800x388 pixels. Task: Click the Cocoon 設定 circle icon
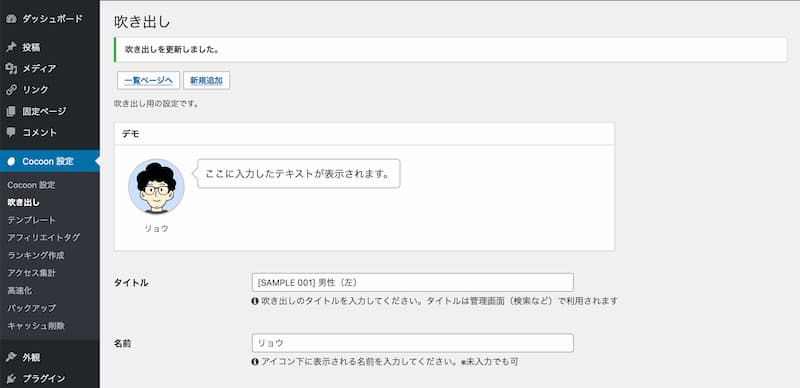click(x=11, y=161)
